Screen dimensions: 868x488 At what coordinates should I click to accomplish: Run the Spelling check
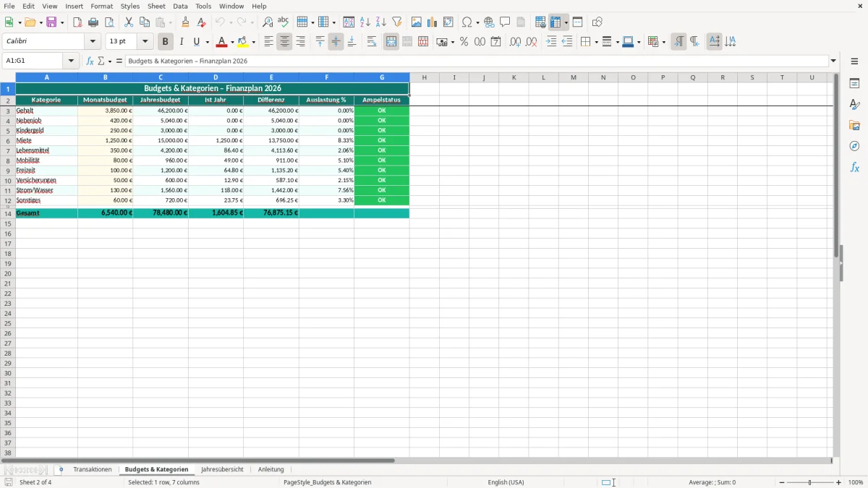283,22
